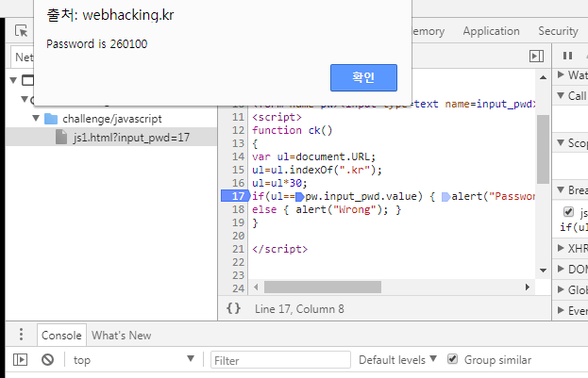Image resolution: width=588 pixels, height=378 pixels.
Task: Uncheck the js1.html breakpoint checkbox
Action: (568, 212)
